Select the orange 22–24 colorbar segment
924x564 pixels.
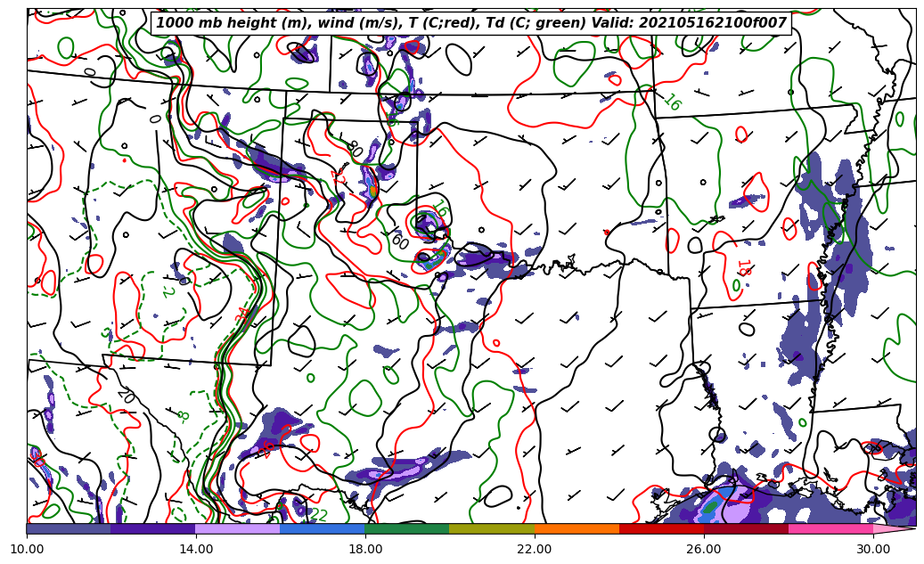click(576, 528)
